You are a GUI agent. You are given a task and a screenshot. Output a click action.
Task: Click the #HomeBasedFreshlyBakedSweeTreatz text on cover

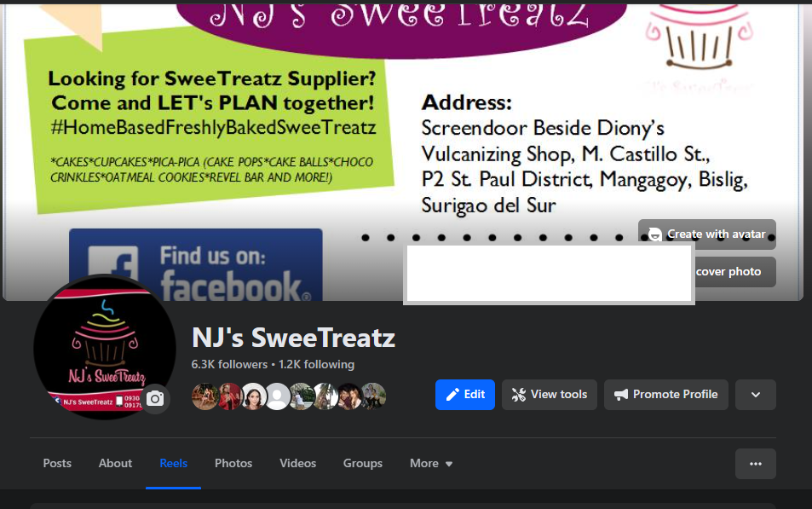pyautogui.click(x=213, y=128)
